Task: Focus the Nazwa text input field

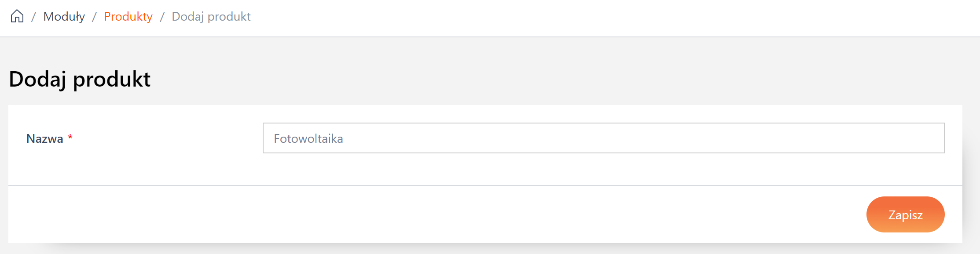Action: click(x=603, y=138)
